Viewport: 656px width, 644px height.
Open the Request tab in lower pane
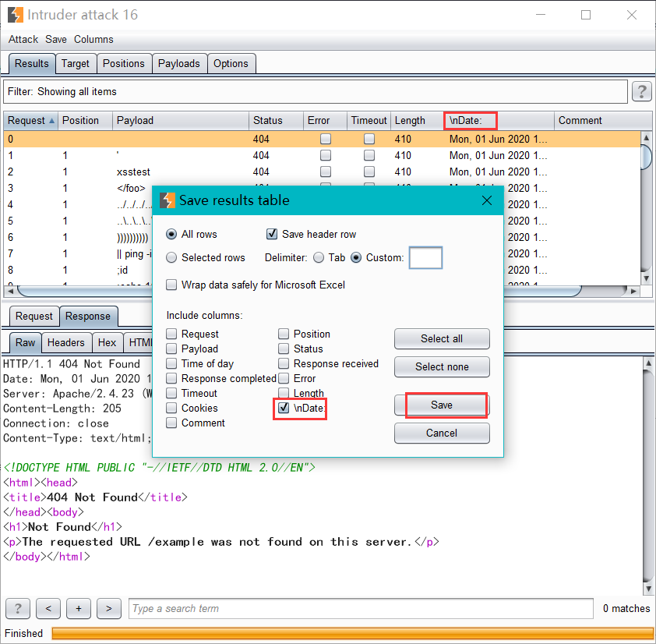pyautogui.click(x=34, y=316)
